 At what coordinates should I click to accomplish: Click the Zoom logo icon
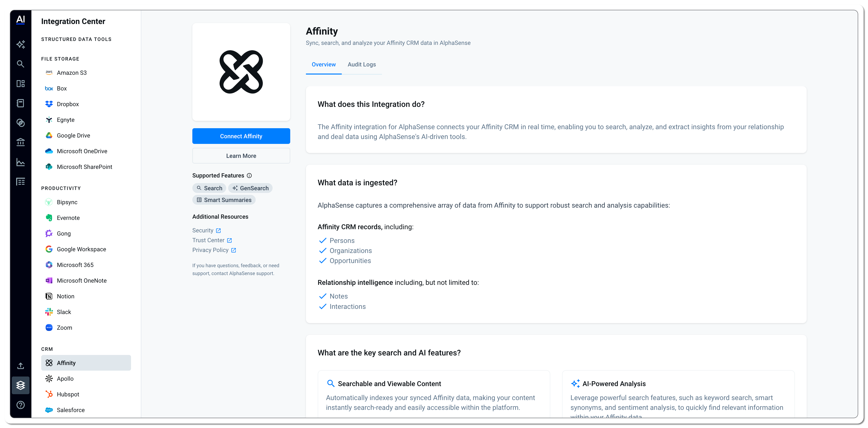pyautogui.click(x=49, y=328)
